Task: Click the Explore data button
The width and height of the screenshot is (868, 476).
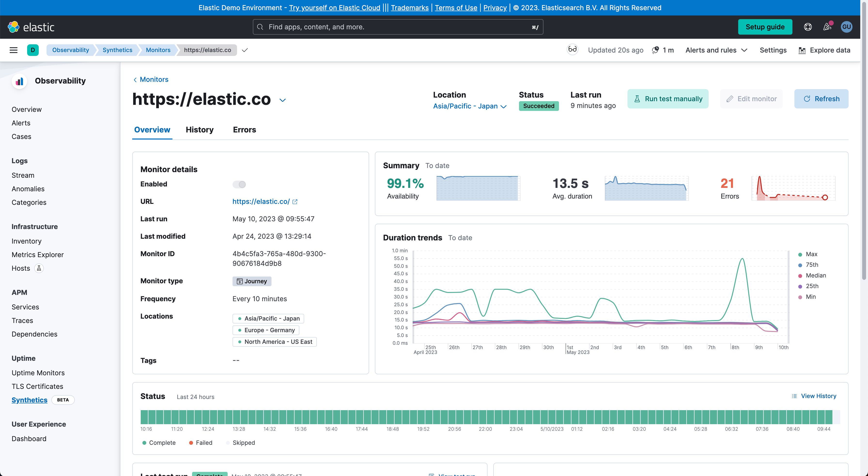Action: (824, 50)
